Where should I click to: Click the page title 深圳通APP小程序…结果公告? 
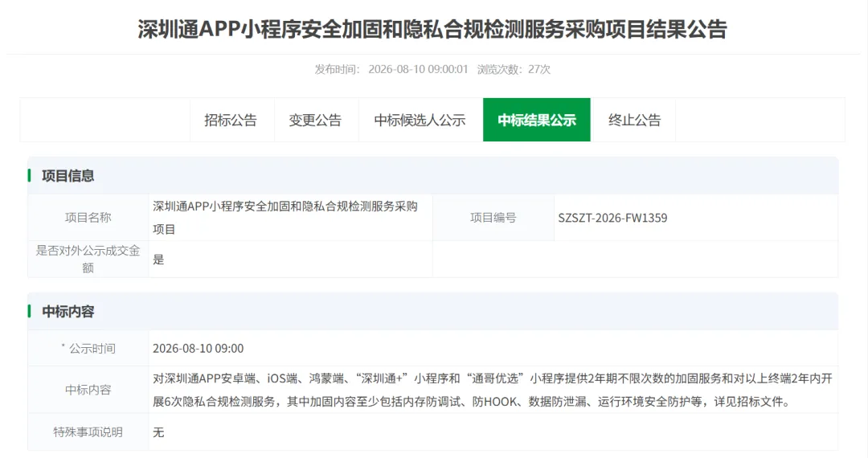click(x=432, y=29)
